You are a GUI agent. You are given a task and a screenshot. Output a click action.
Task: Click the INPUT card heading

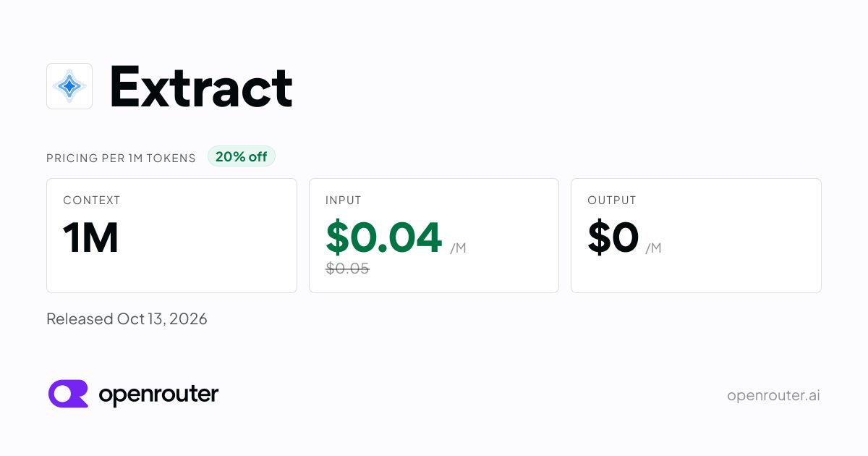coord(344,200)
